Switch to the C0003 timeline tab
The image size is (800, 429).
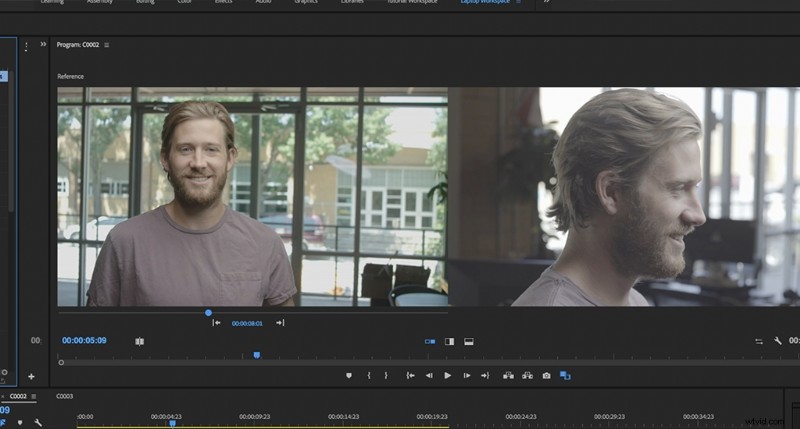(x=64, y=396)
